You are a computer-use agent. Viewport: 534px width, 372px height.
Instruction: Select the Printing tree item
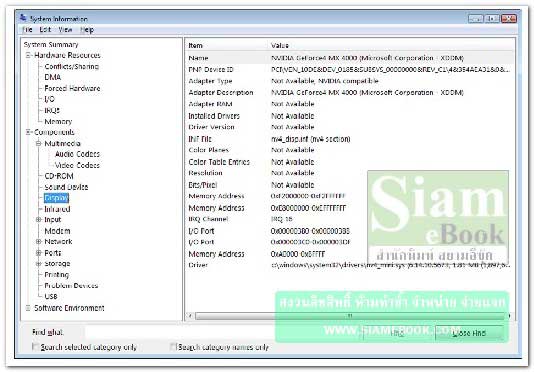[57, 275]
